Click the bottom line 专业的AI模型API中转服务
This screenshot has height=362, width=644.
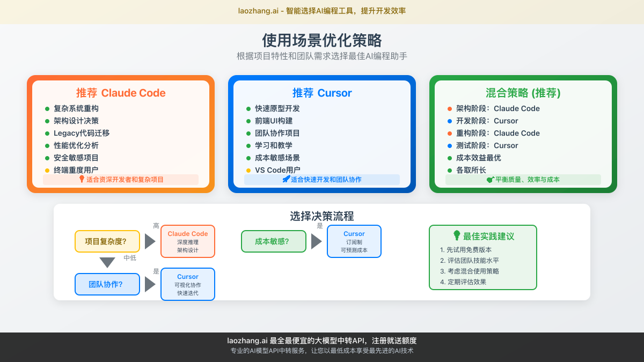[x=322, y=351]
